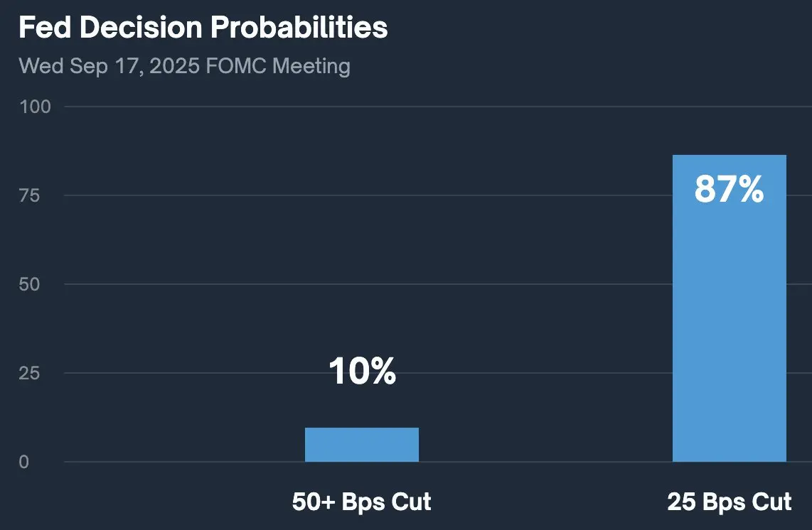Click the Fed Decision Probabilities title

203,28
